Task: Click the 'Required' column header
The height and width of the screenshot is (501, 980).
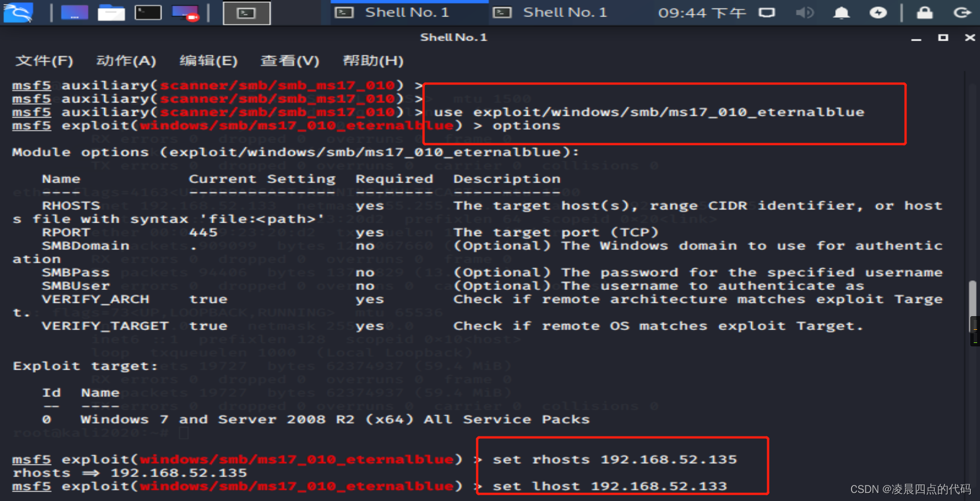Action: pos(394,179)
